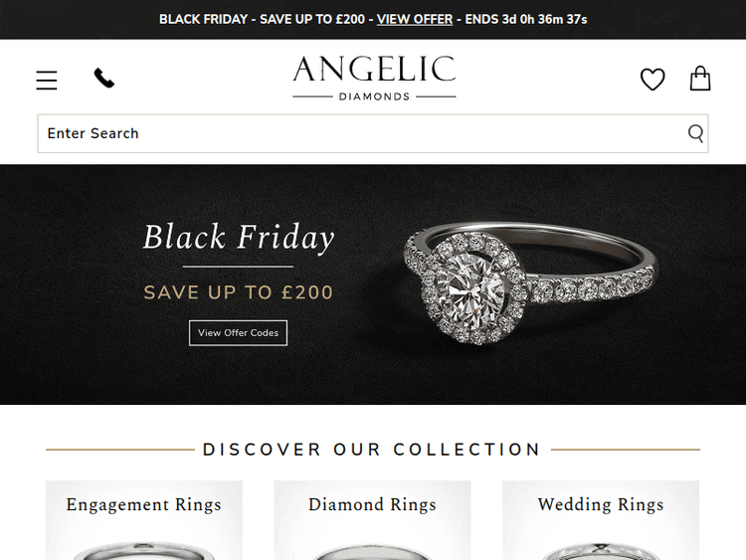Focus the Enter Search field
Image resolution: width=746 pixels, height=560 pixels.
click(373, 133)
